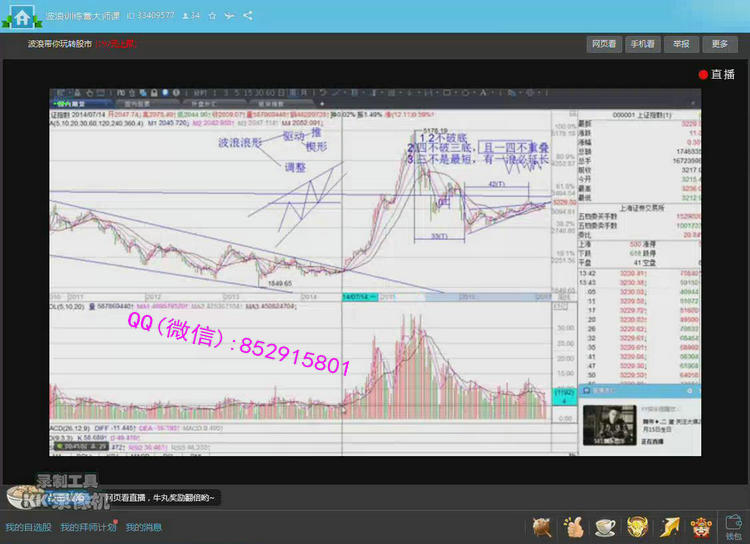The image size is (750, 544).
Task: Click the 手机看 button
Action: tap(642, 44)
